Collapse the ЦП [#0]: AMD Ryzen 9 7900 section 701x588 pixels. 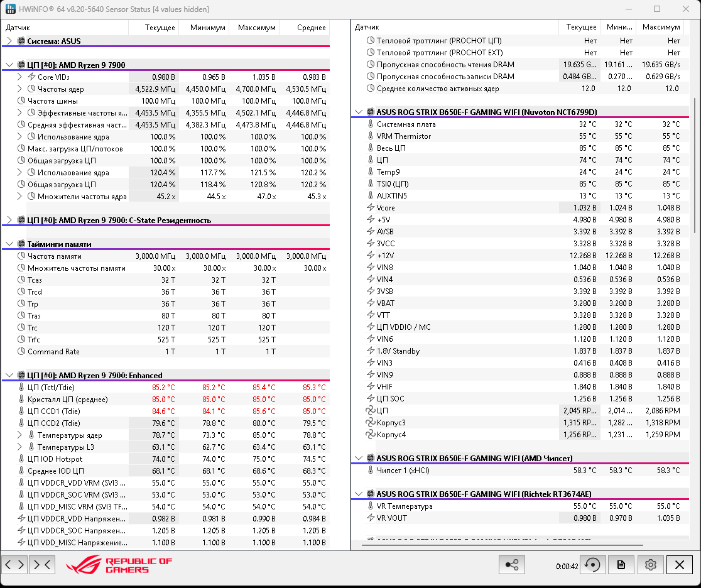[x=9, y=65]
